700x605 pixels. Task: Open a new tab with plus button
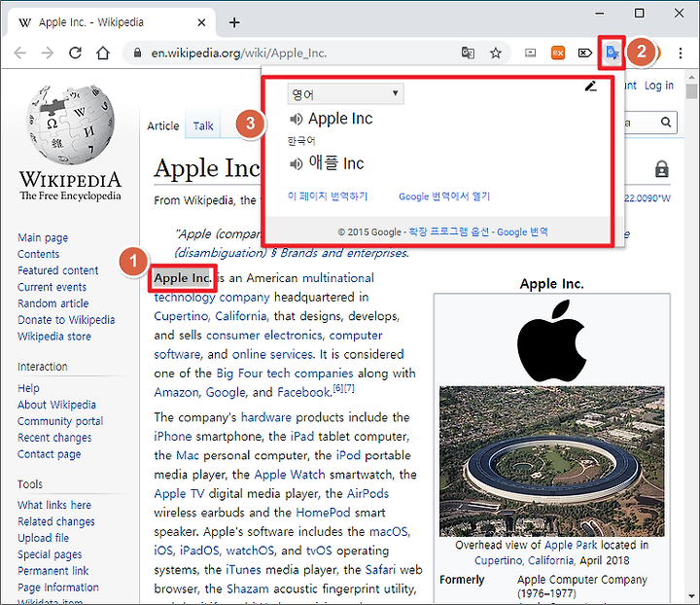pos(234,22)
